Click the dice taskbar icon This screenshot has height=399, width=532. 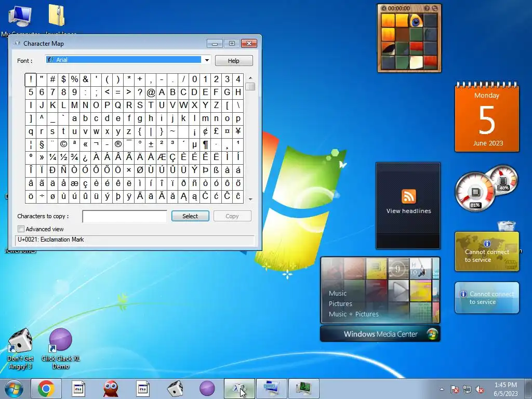(175, 389)
